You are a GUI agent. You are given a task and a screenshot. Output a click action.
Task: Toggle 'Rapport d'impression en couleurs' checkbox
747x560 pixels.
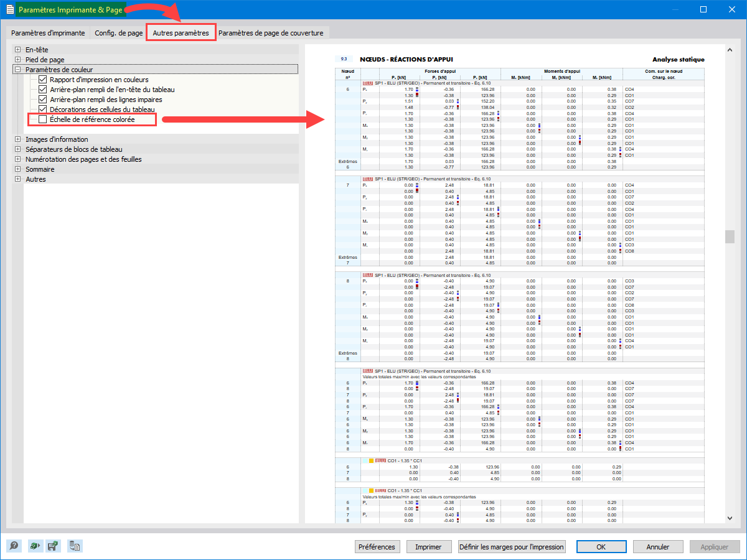[43, 80]
